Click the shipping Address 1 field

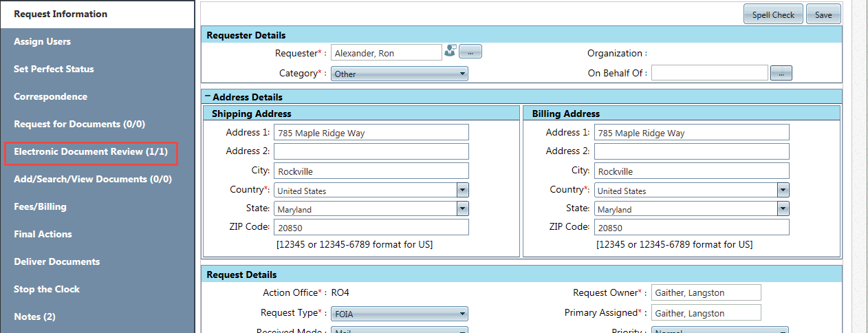[371, 133]
